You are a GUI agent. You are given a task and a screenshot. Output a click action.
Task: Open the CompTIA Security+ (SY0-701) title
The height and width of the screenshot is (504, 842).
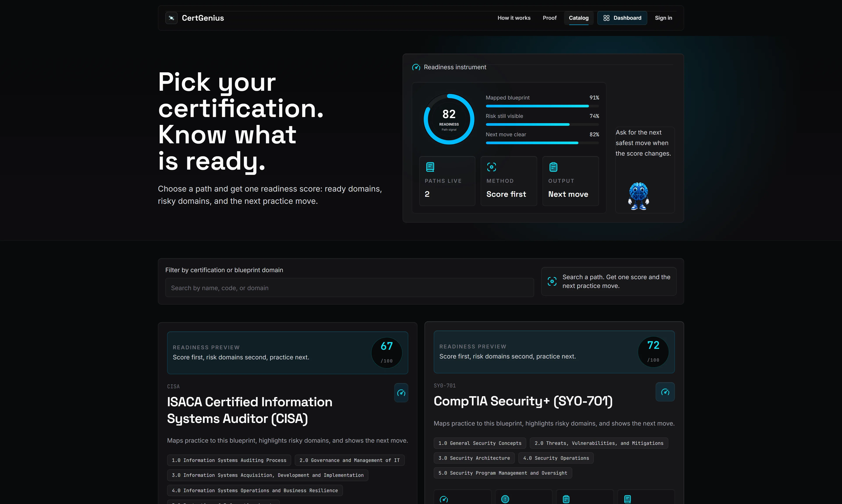[523, 401]
